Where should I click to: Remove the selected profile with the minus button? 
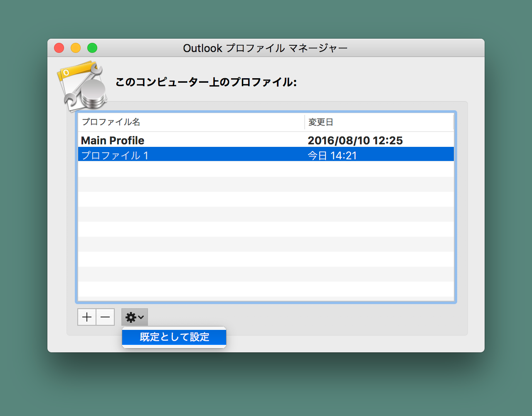pos(106,317)
